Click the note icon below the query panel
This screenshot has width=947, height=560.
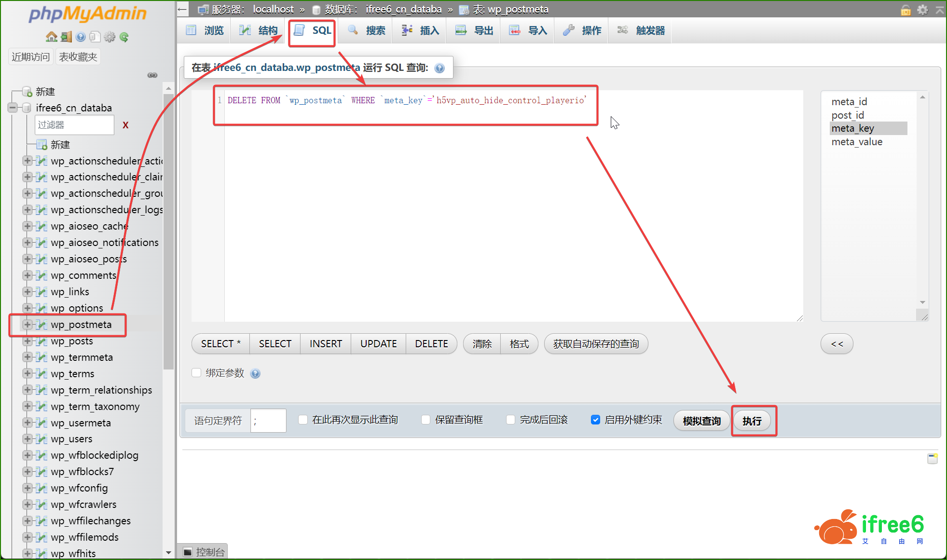932,458
